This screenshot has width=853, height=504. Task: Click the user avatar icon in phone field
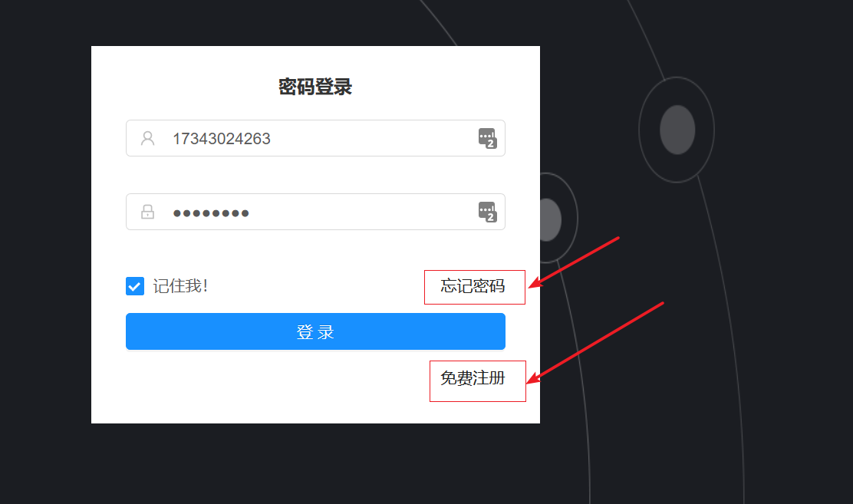[147, 138]
